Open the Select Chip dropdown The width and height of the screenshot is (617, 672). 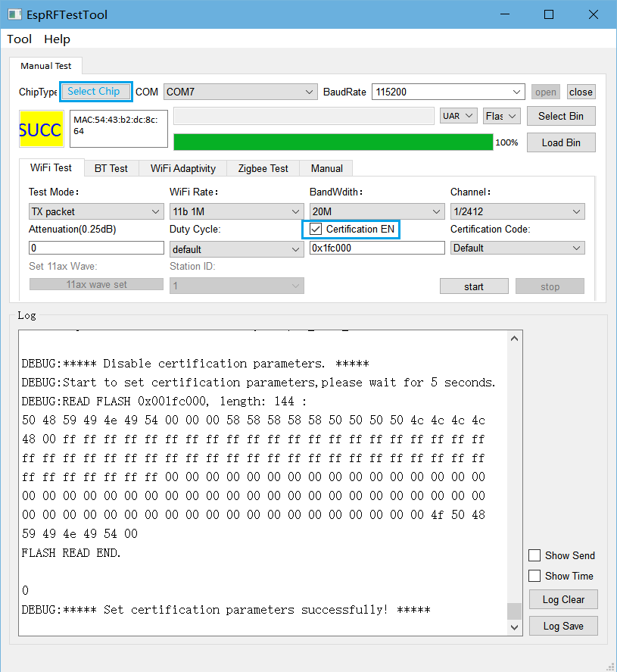pyautogui.click(x=95, y=91)
